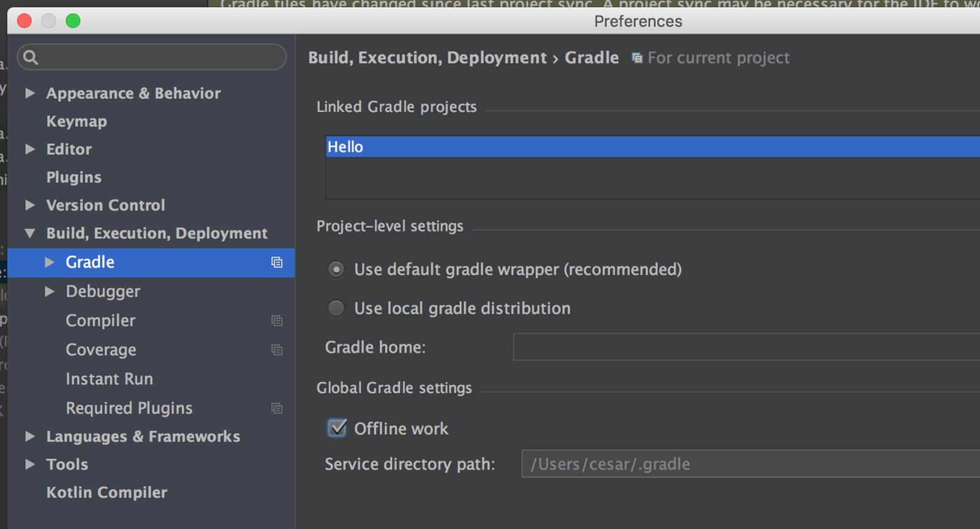
Task: Select Languages & Frameworks label
Action: click(x=143, y=437)
